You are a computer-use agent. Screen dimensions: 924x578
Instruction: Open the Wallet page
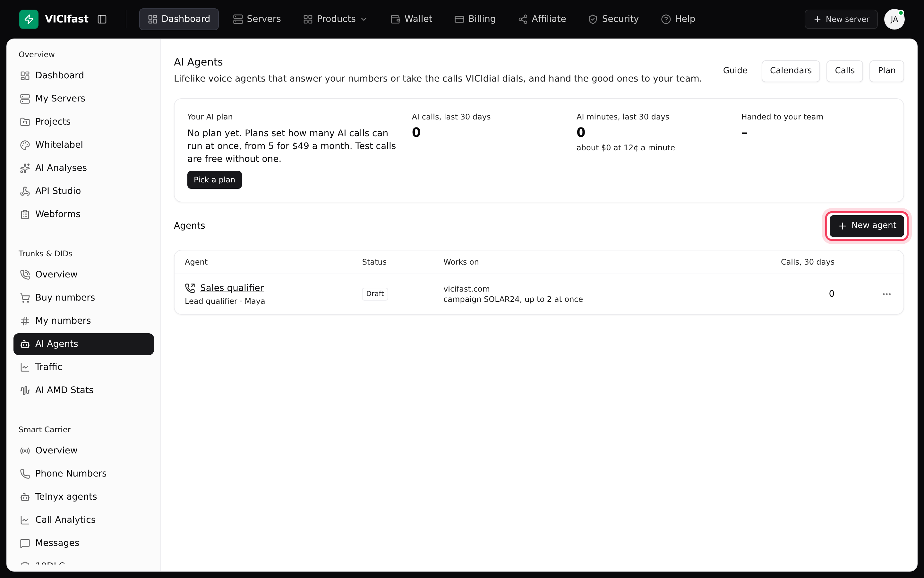point(411,19)
